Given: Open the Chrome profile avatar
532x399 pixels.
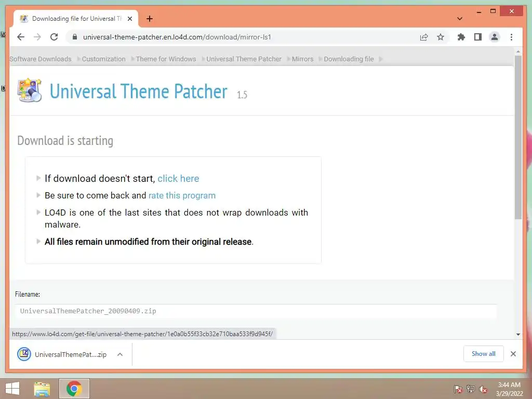Looking at the screenshot, I should [495, 37].
